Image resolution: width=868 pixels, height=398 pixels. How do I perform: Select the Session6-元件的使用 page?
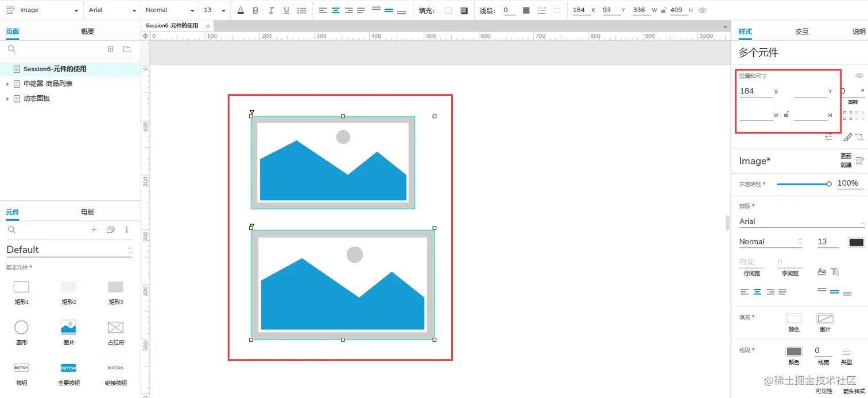[x=70, y=69]
